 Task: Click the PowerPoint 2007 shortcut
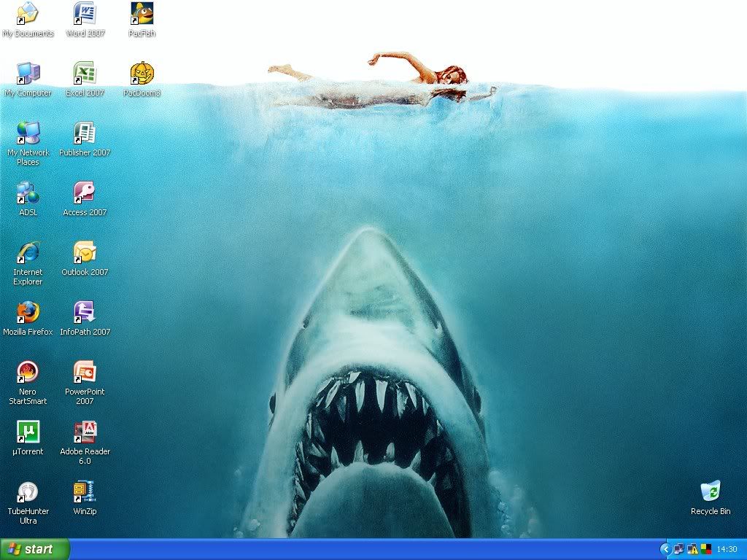click(85, 373)
